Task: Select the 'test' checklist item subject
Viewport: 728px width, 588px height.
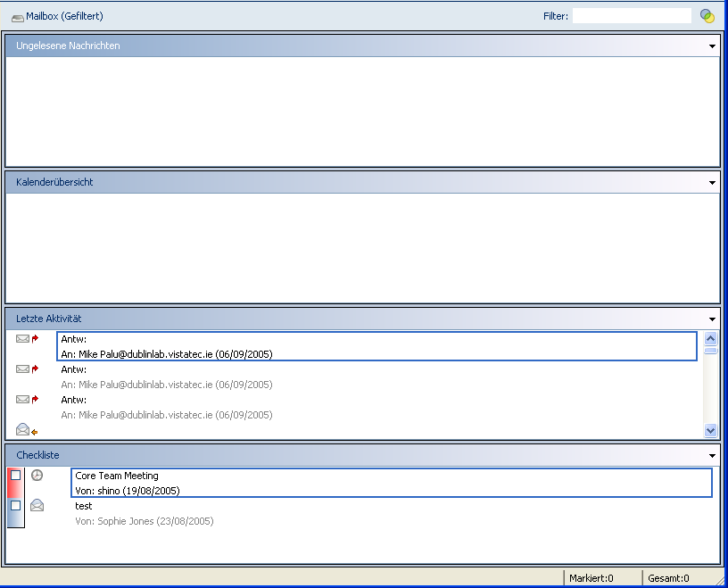Action: (84, 506)
